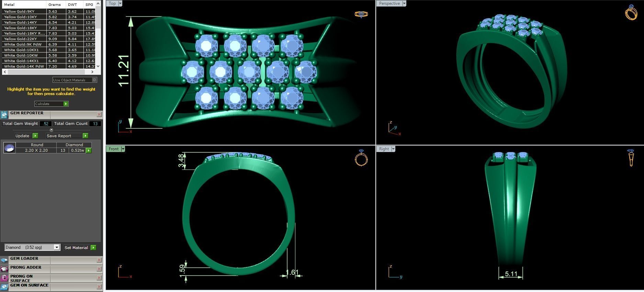Click the green arrow beside Save Report
This screenshot has height=292, width=644.
tap(85, 136)
